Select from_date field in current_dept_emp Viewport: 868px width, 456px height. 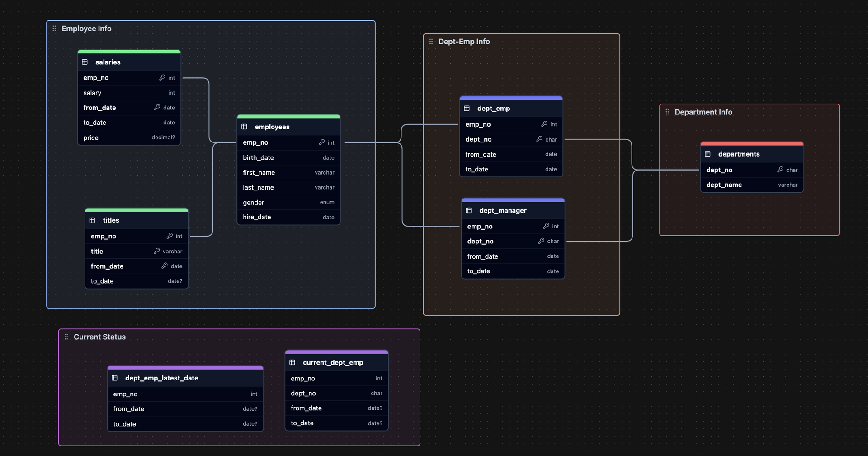(337, 408)
